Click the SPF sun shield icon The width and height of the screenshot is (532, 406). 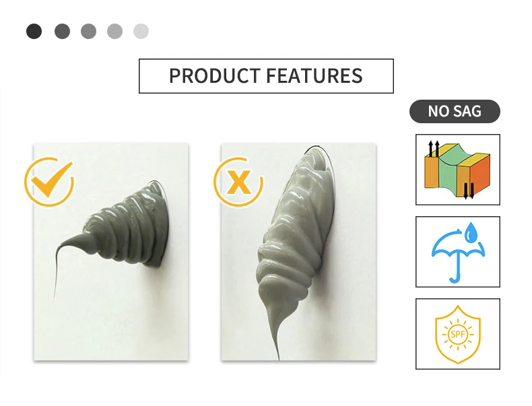[x=458, y=334]
